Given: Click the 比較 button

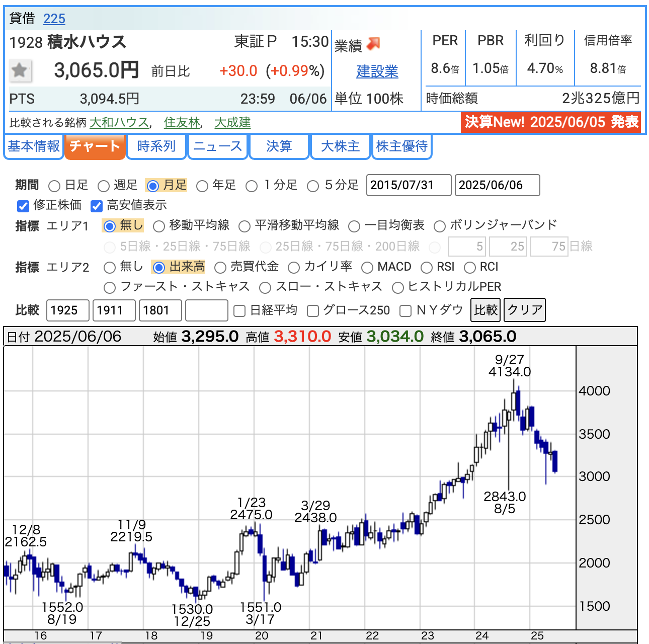Looking at the screenshot, I should [x=486, y=310].
